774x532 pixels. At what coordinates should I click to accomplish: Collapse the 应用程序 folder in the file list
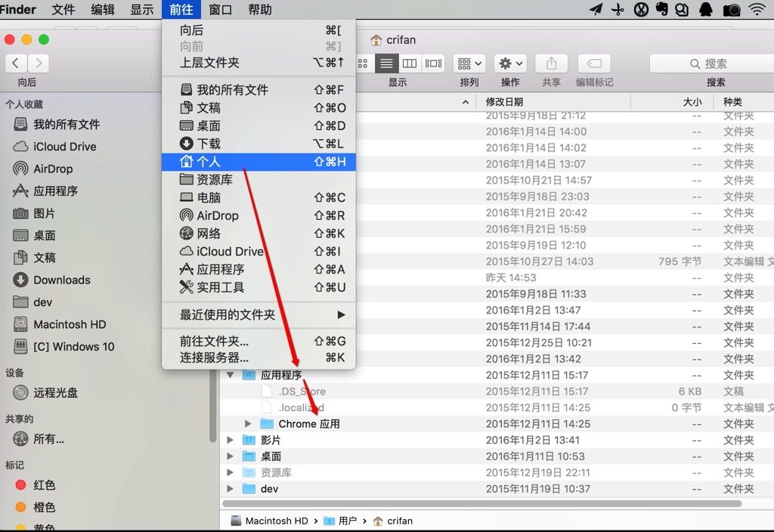pos(231,375)
